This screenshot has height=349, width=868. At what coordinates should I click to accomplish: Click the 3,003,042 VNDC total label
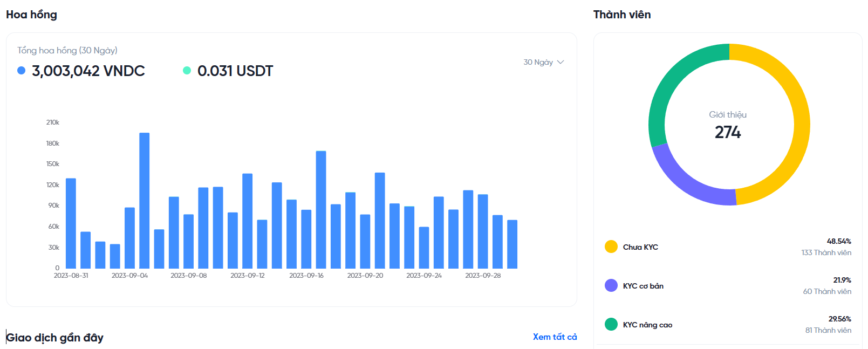[x=88, y=71]
